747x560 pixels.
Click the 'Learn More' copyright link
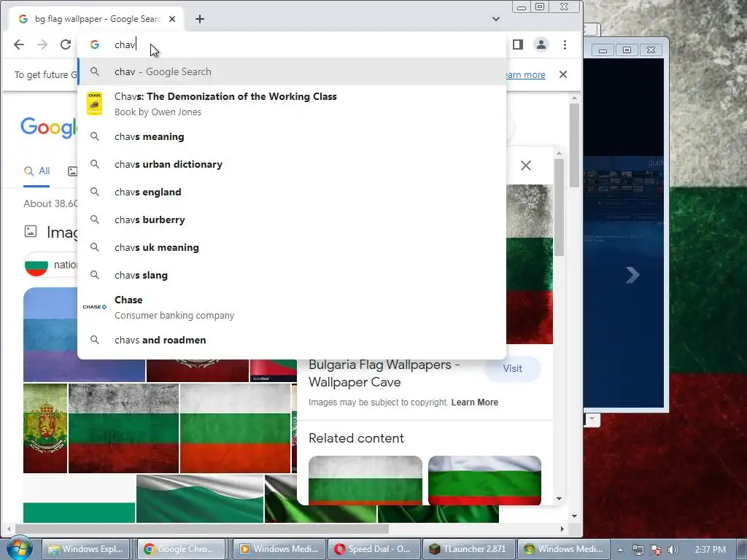pos(474,402)
